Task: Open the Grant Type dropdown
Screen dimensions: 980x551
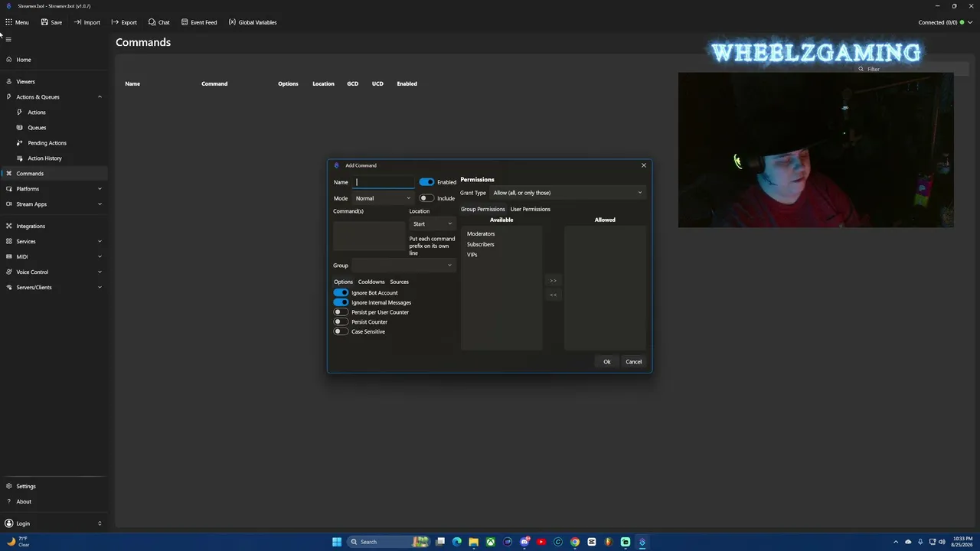Action: 567,193
